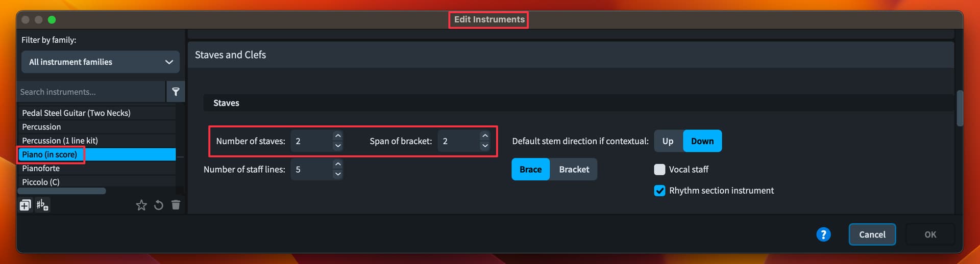This screenshot has width=980, height=264.
Task: Click the Search instruments field
Action: [92, 92]
